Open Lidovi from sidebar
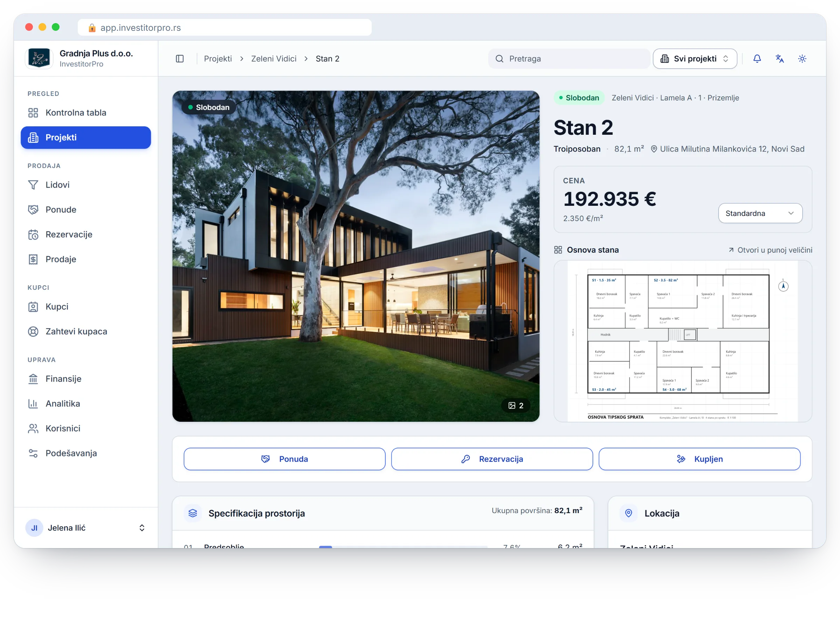The image size is (840, 630). coord(86,185)
